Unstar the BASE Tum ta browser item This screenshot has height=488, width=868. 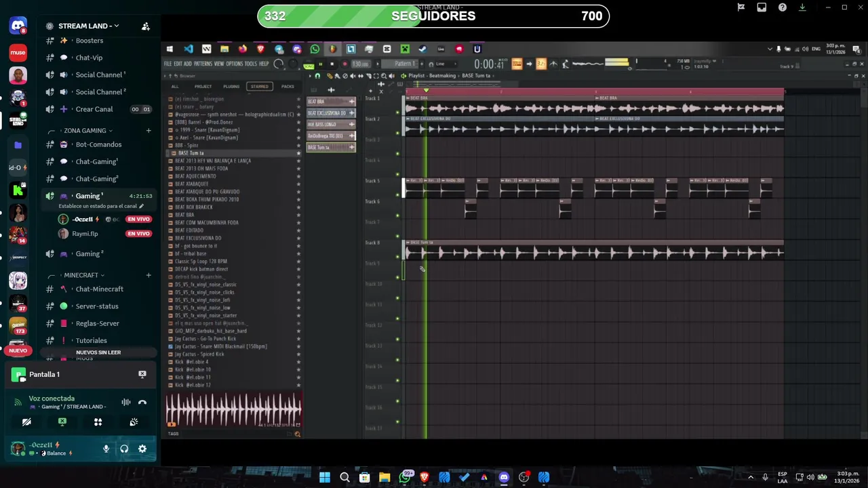click(298, 153)
